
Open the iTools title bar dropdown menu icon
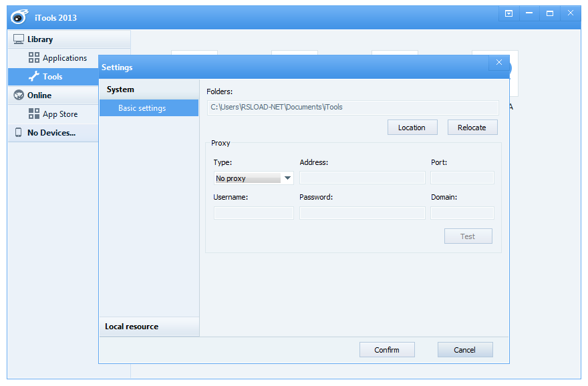(x=509, y=13)
